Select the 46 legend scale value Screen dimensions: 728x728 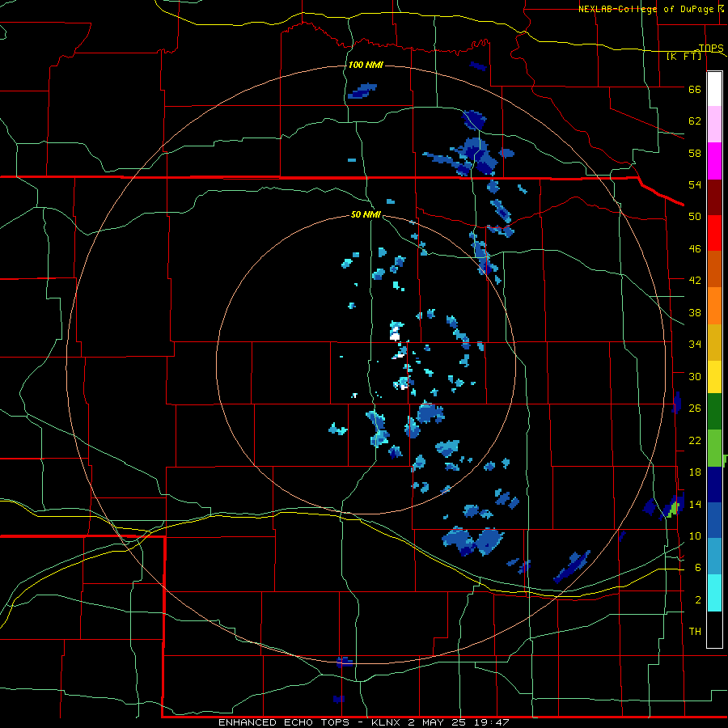pyautogui.click(x=695, y=249)
